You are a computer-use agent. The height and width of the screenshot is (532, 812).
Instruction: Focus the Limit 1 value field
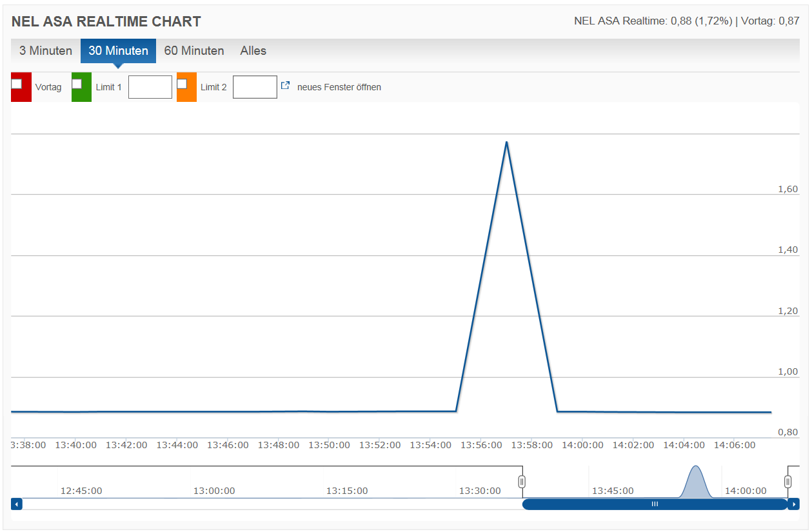(150, 87)
